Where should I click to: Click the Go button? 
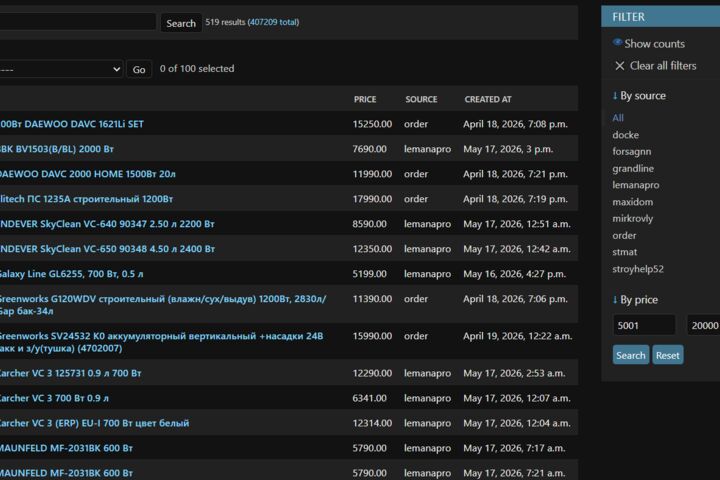tap(139, 69)
